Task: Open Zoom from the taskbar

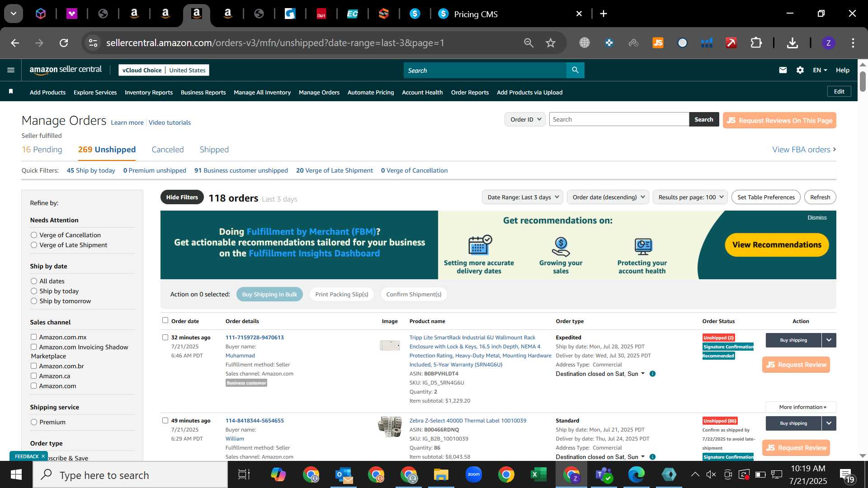Action: point(473,475)
